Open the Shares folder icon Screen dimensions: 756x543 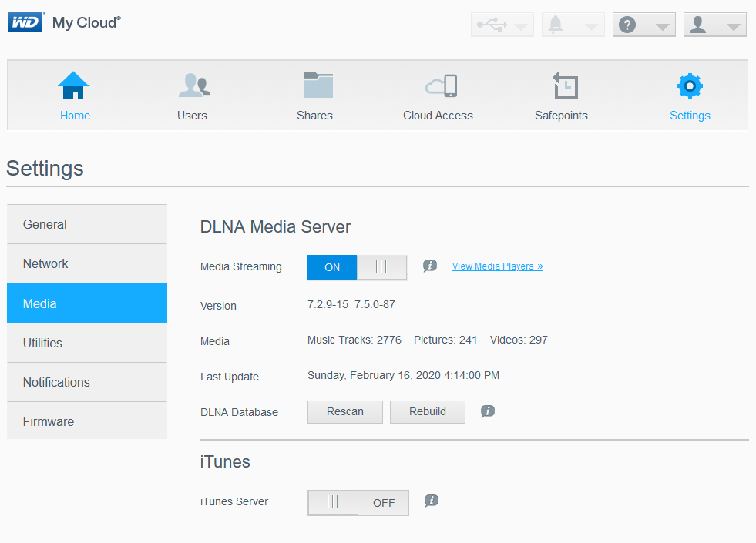pos(318,85)
